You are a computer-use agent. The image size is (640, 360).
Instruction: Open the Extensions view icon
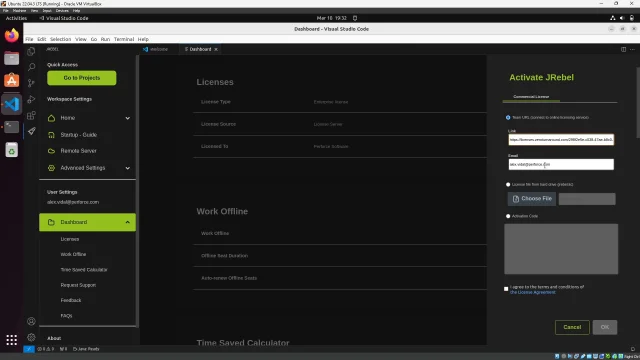pyautogui.click(x=31, y=116)
